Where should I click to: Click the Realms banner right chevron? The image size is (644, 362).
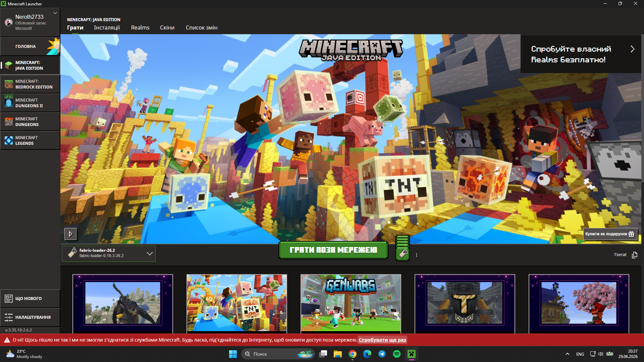click(633, 49)
